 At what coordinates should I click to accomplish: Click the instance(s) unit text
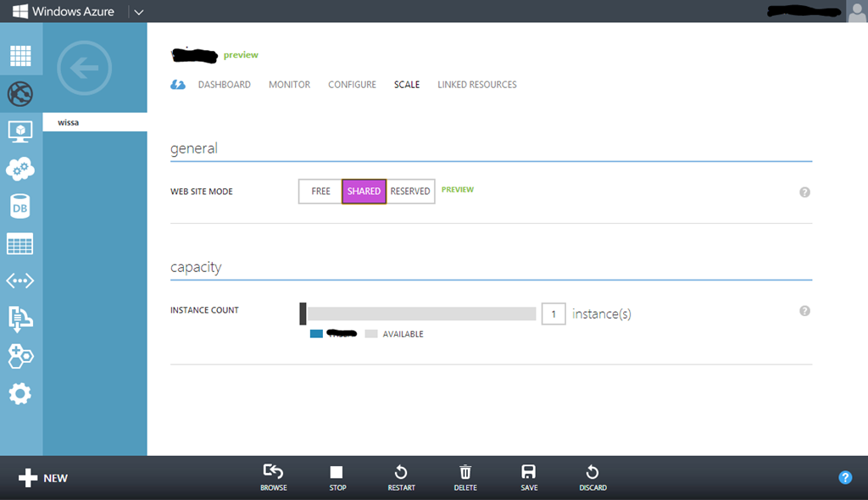pos(601,314)
